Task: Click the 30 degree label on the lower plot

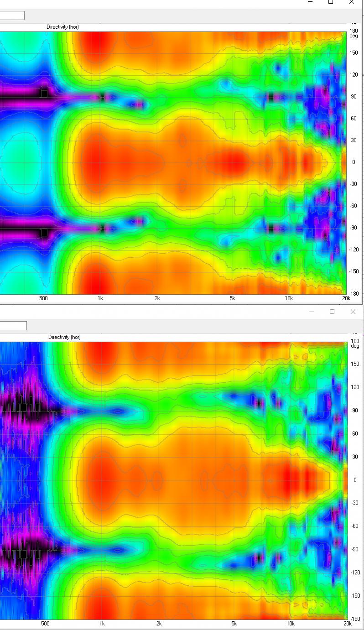Action: (355, 457)
